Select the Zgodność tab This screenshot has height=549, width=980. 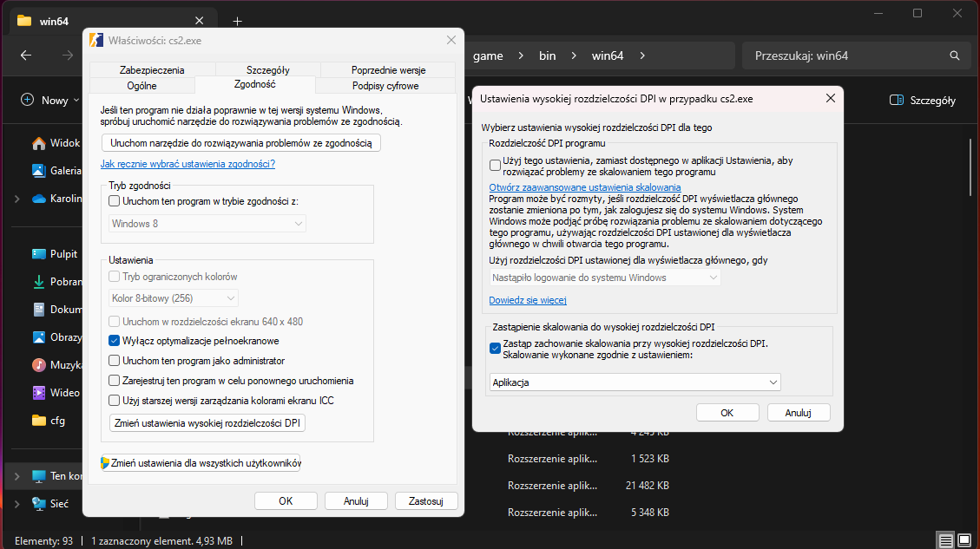click(255, 84)
